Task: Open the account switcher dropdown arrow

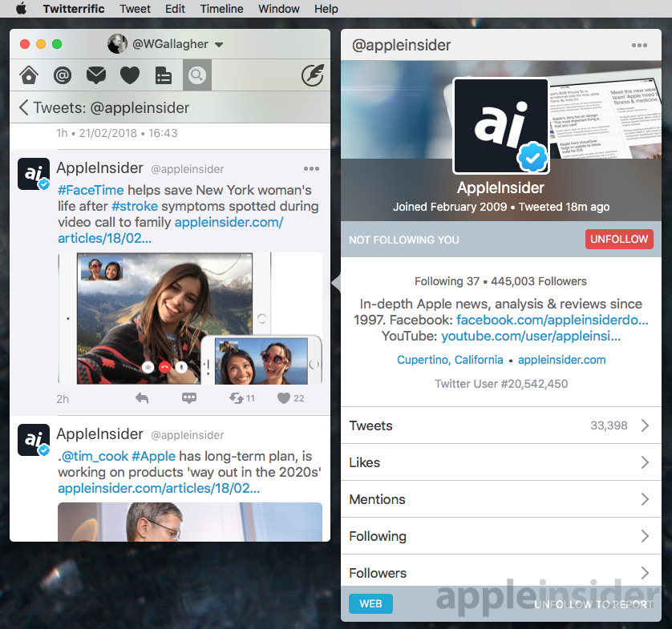Action: point(219,45)
